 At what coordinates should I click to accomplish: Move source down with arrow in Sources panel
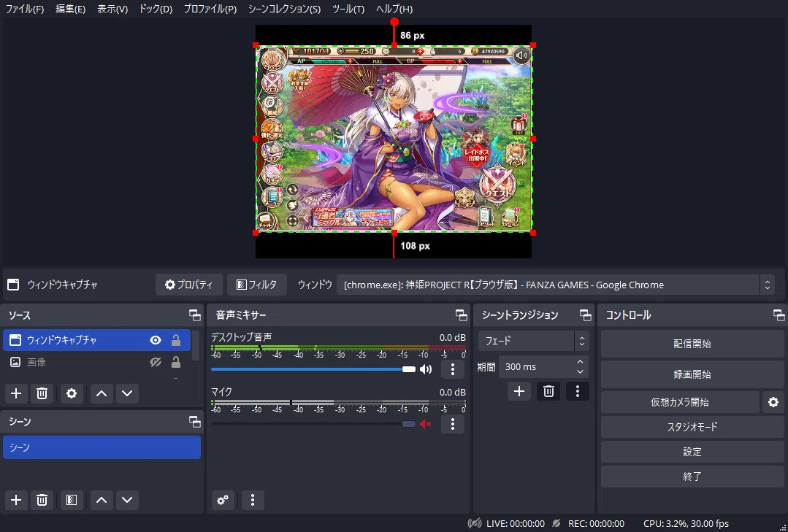(127, 393)
